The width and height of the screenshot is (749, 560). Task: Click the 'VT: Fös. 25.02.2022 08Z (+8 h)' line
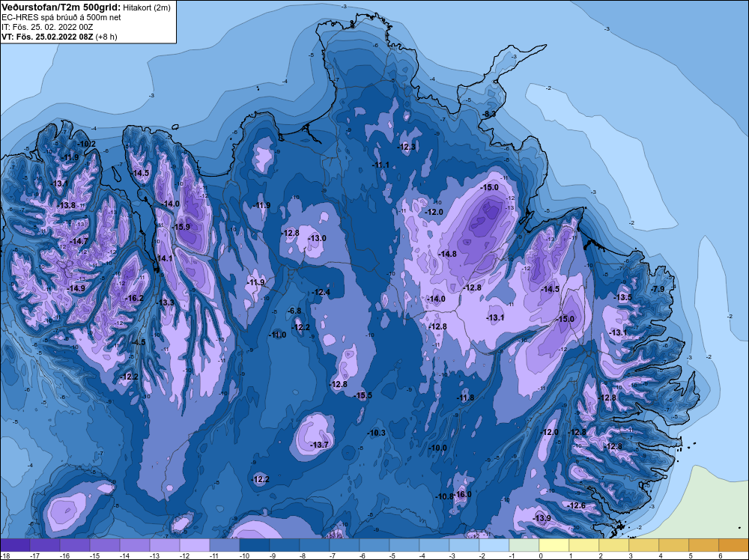(58, 37)
